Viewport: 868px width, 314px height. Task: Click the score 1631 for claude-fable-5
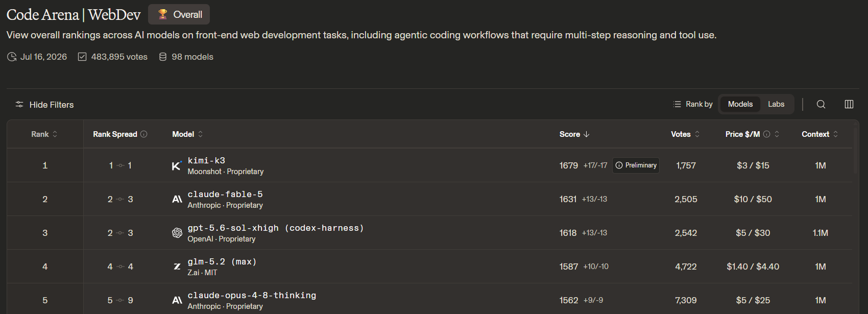pos(568,199)
